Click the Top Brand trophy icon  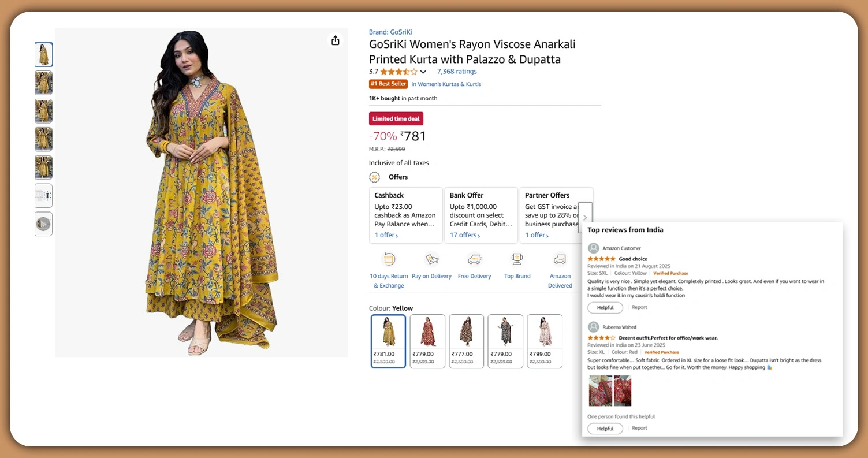517,259
